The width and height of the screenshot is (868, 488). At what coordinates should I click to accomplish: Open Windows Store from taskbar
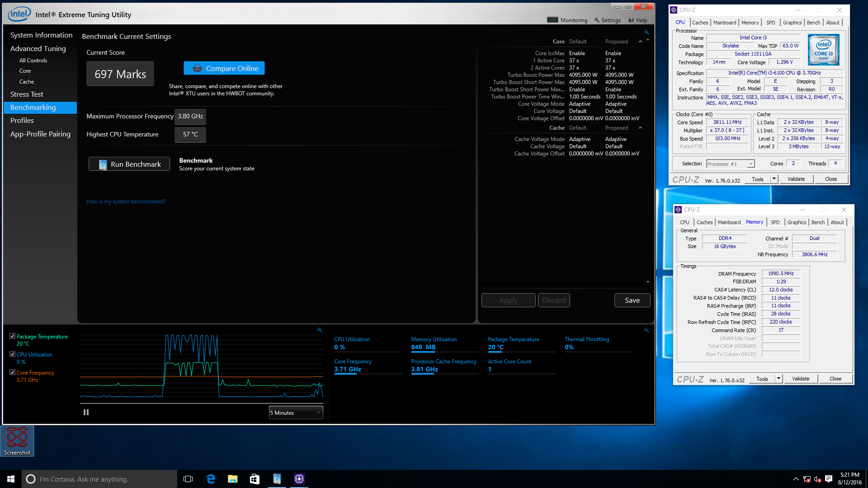click(255, 479)
